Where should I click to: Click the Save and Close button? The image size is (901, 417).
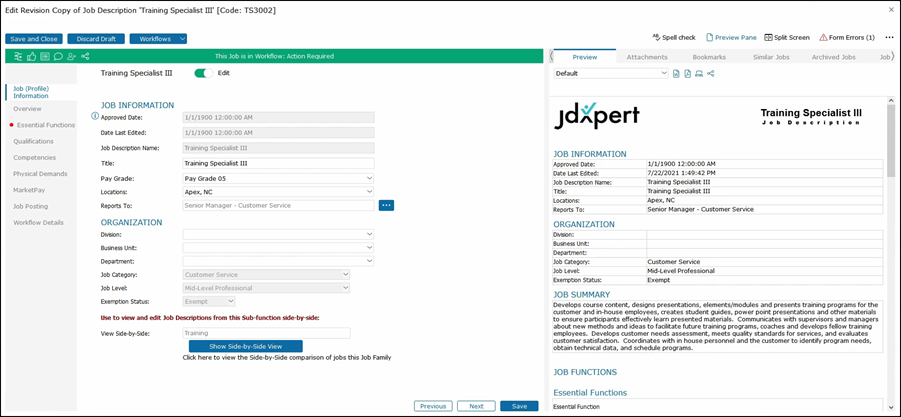point(34,38)
